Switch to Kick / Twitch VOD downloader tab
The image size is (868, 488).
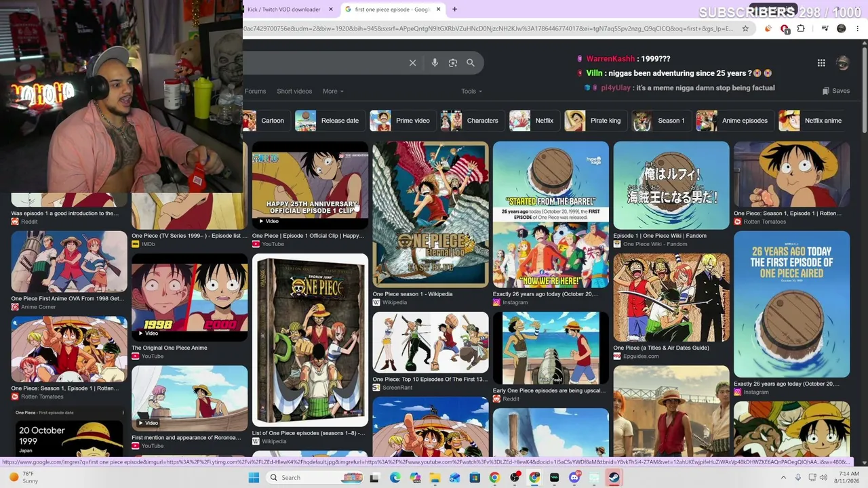[283, 9]
